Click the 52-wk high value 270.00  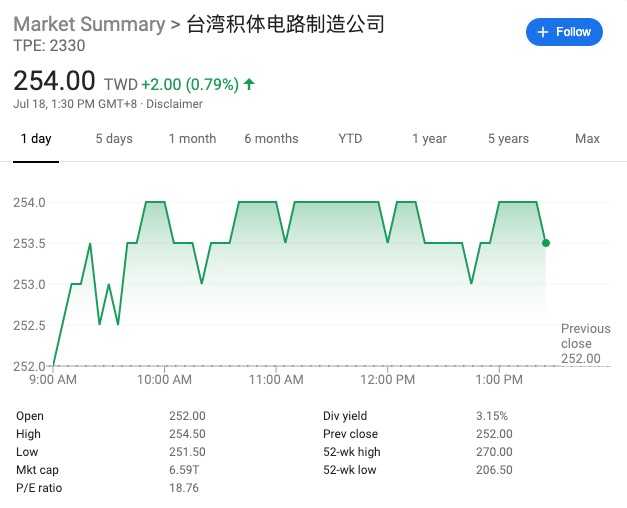click(x=494, y=452)
